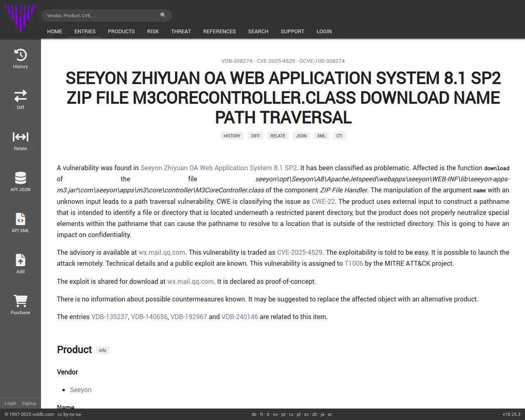Switch language to es
Viewport: 525px width, 420px height.
pyautogui.click(x=275, y=414)
